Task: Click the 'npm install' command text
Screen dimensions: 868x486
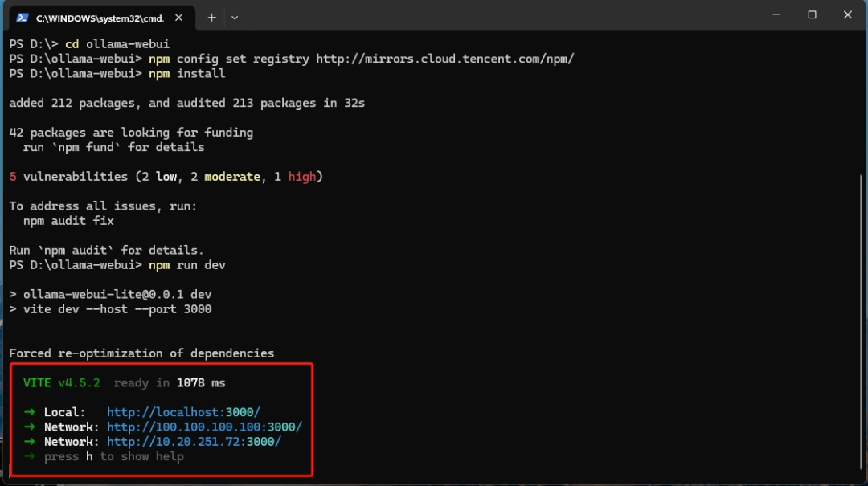Action: pos(186,74)
